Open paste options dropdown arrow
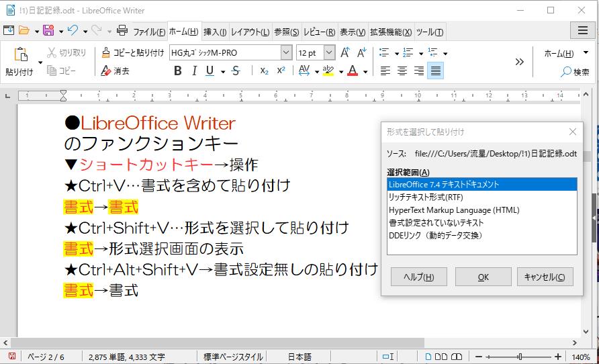 tap(40, 62)
